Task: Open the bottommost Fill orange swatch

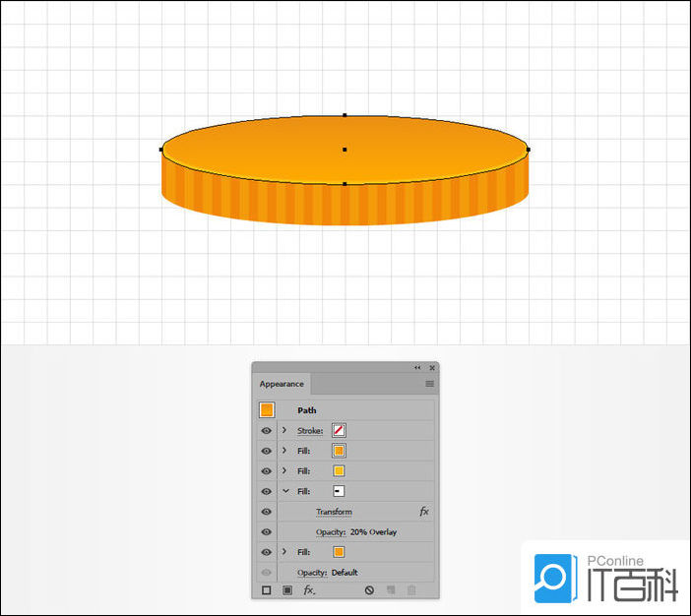Action: pyautogui.click(x=339, y=552)
